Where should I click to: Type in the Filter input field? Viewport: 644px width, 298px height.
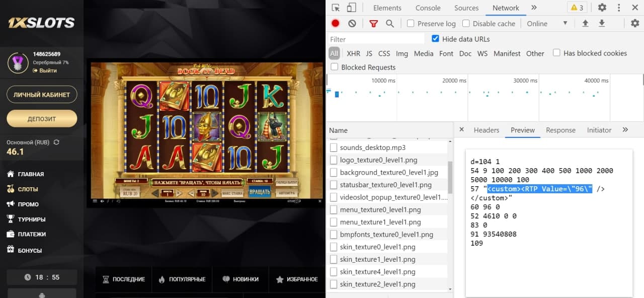376,39
